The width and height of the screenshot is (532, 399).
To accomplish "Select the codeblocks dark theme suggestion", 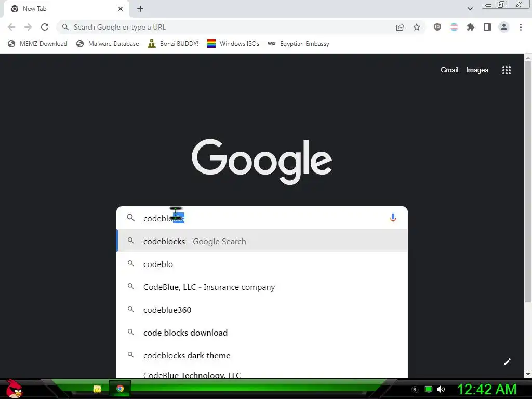I will click(262, 355).
